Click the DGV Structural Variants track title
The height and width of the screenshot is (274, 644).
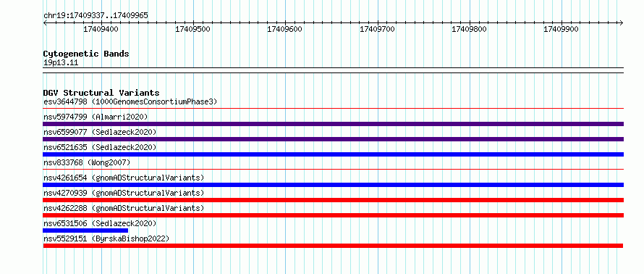pos(101,93)
